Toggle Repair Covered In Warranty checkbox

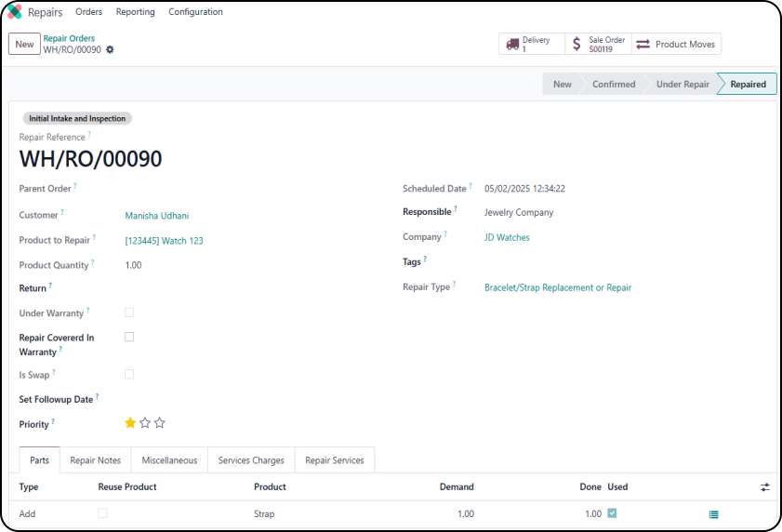click(129, 337)
